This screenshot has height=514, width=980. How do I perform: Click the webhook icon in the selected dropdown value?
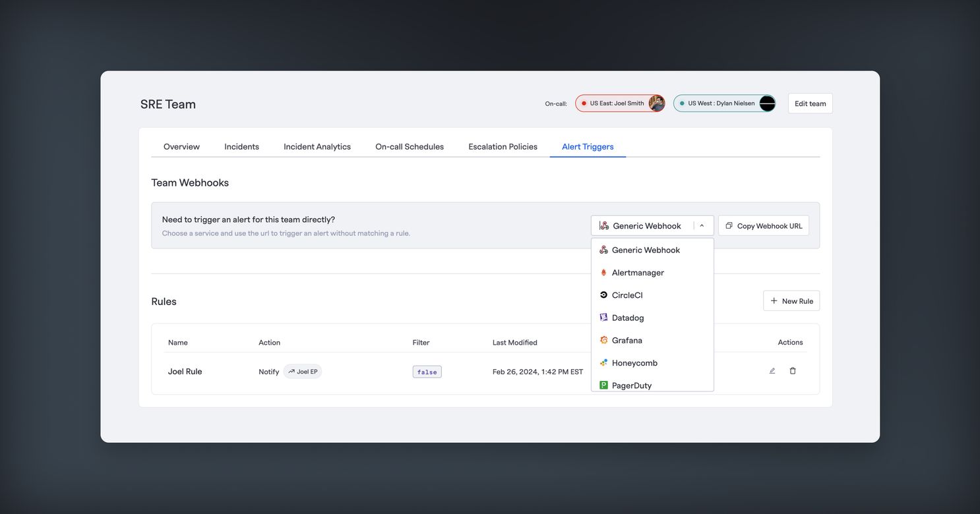[604, 225]
